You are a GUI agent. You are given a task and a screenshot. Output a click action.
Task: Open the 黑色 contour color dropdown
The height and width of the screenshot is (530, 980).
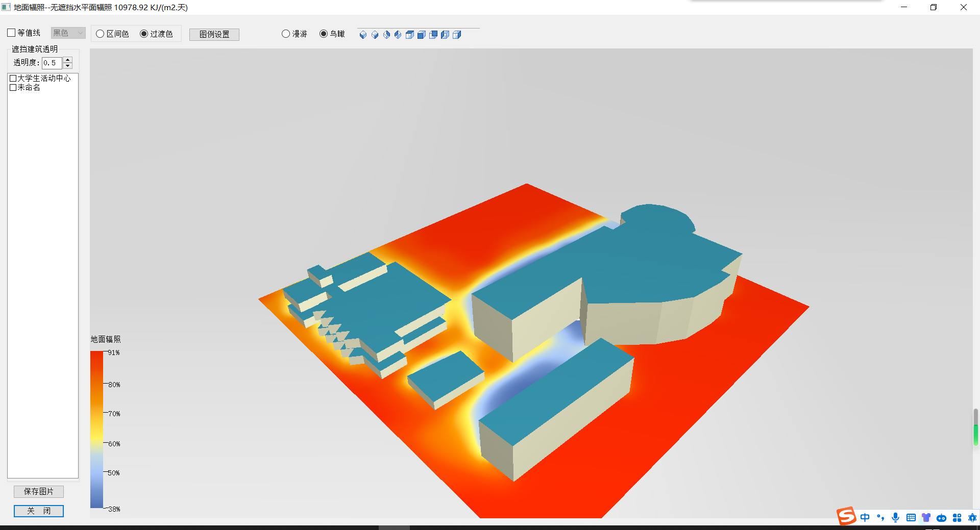68,33
